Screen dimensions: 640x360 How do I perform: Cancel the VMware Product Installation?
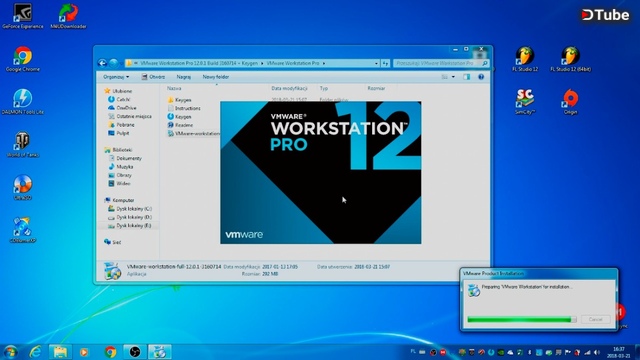coord(595,319)
